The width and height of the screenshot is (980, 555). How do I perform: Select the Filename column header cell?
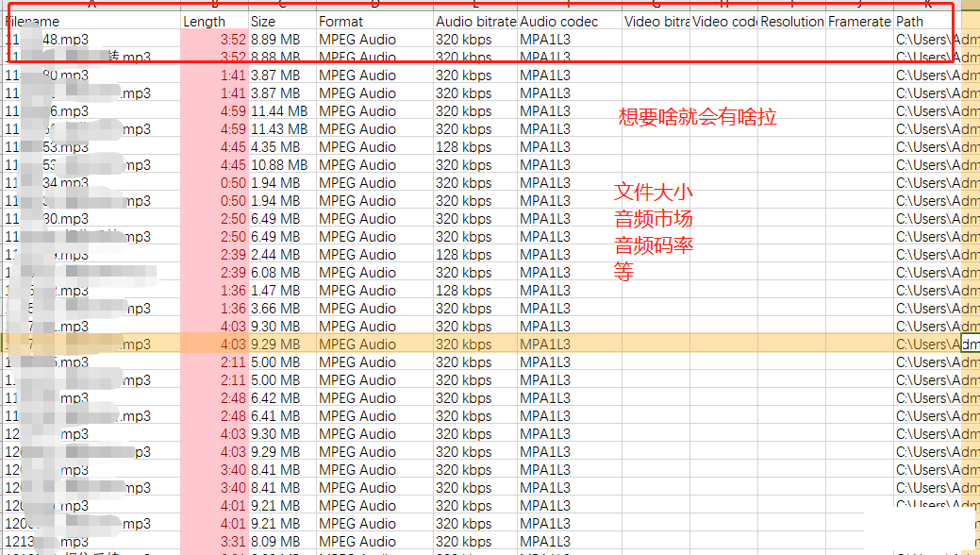click(91, 22)
